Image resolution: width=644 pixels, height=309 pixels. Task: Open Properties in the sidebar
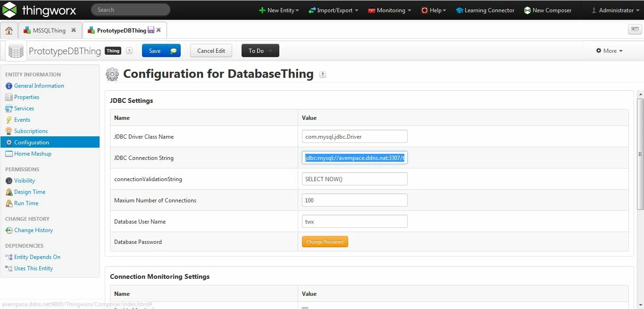[26, 97]
